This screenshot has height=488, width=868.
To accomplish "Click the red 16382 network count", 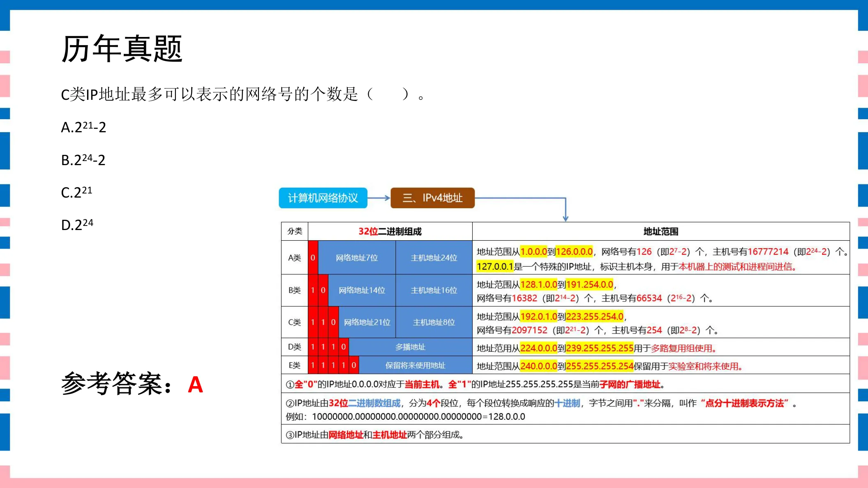I will pyautogui.click(x=524, y=298).
